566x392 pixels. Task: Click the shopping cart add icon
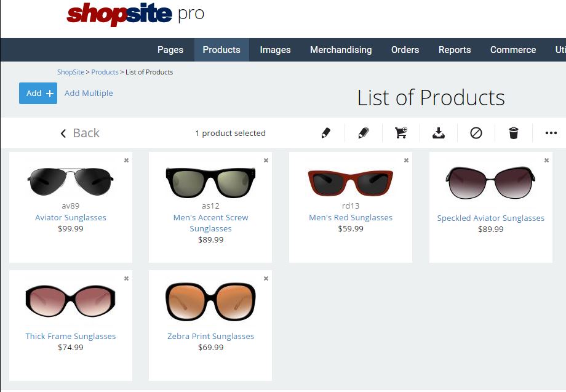(401, 133)
